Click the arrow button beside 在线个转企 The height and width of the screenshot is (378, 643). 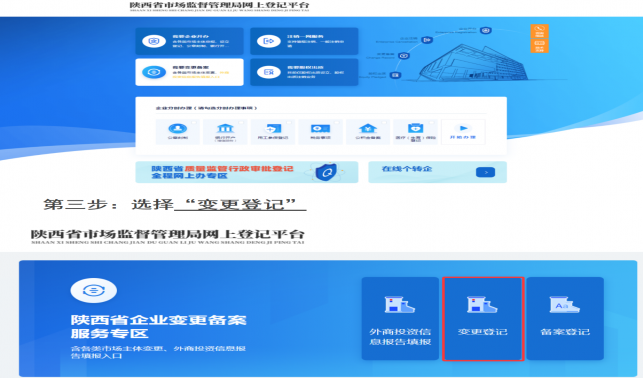pos(486,172)
